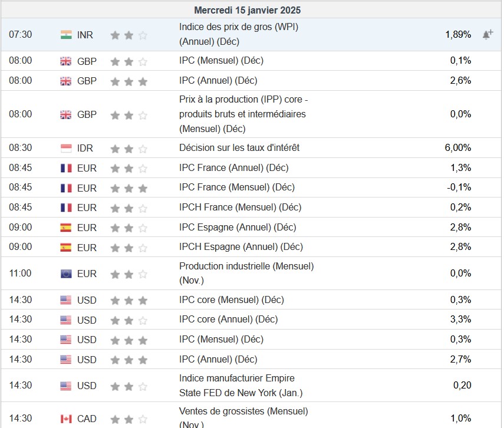Open the Décision sur les taux d'intérêt event

pos(239,147)
